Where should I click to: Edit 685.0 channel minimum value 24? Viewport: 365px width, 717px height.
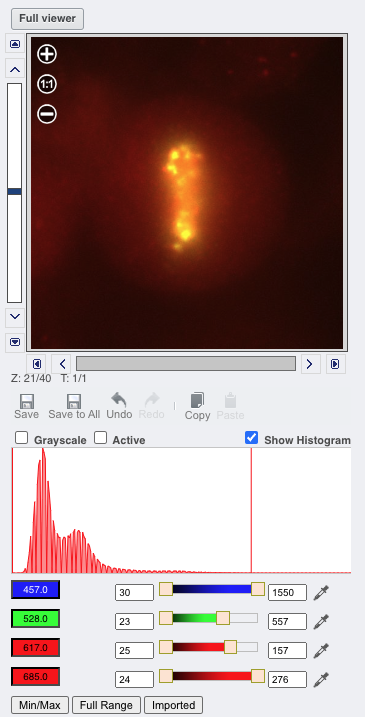tap(134, 679)
